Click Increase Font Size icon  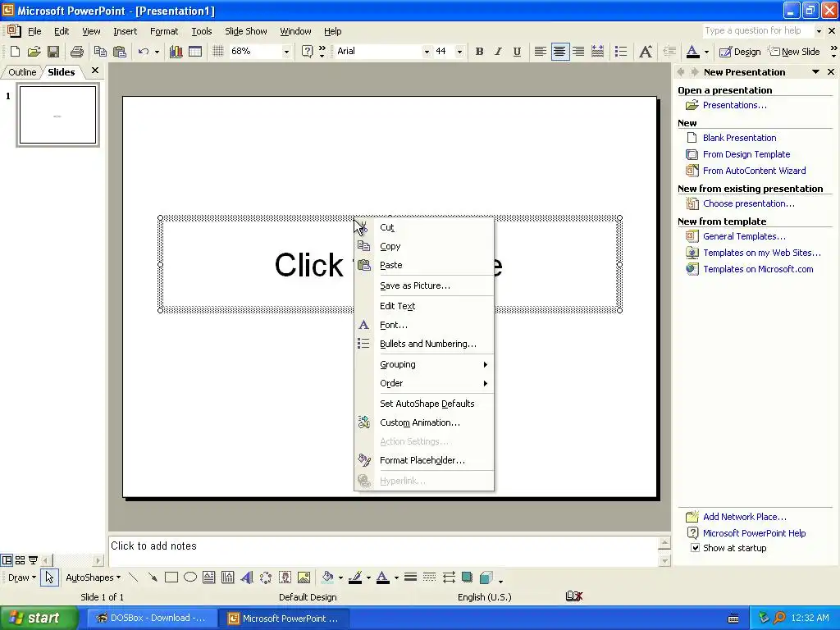pyautogui.click(x=646, y=52)
